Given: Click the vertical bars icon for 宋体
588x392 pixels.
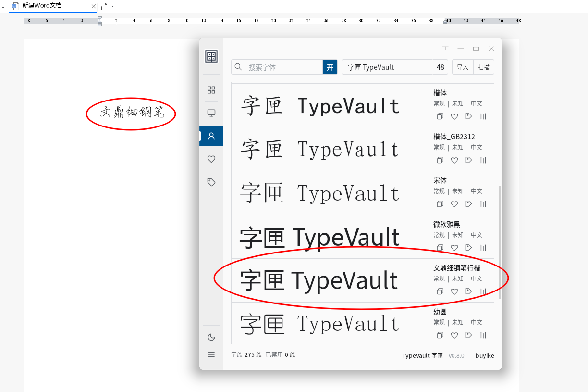Looking at the screenshot, I should click(483, 204).
